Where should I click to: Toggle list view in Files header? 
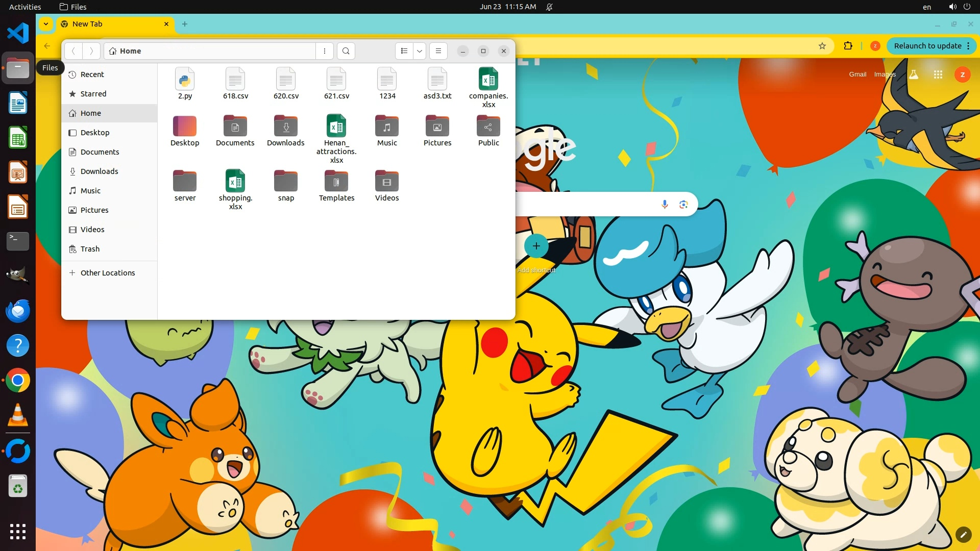click(x=404, y=51)
